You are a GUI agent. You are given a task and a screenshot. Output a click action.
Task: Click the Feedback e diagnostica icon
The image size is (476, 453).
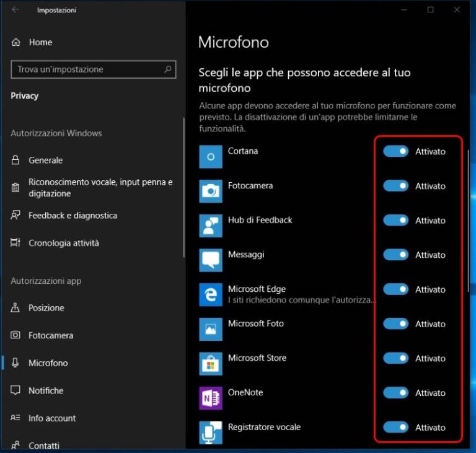[15, 215]
